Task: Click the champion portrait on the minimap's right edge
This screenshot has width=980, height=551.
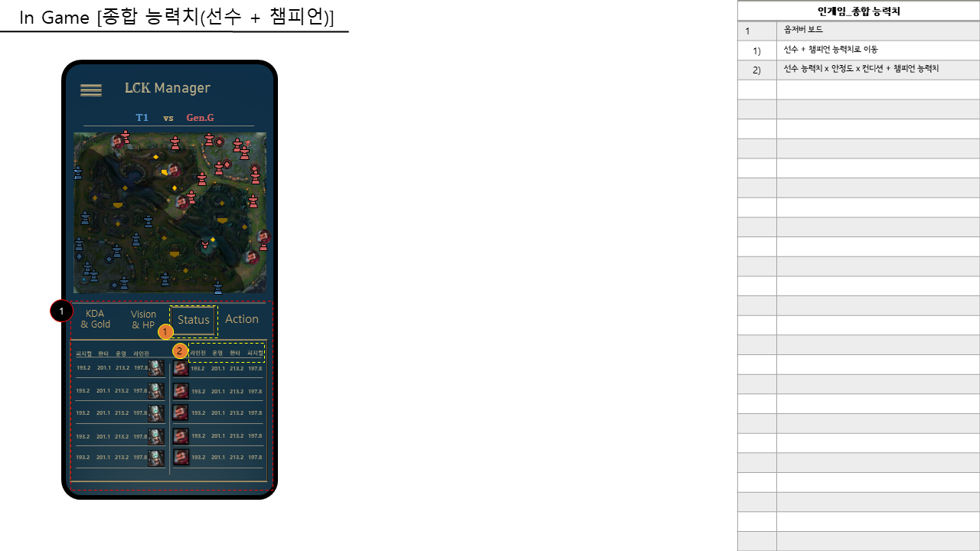Action: [x=263, y=236]
